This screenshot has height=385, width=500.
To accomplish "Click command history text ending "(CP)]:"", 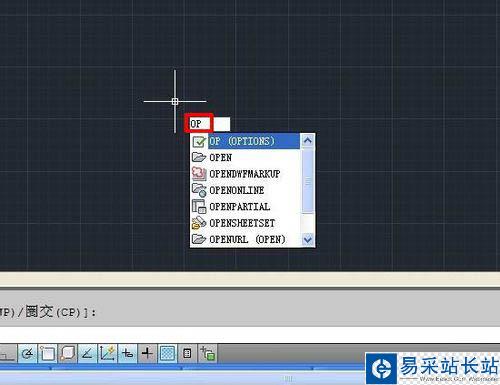I will click(48, 312).
